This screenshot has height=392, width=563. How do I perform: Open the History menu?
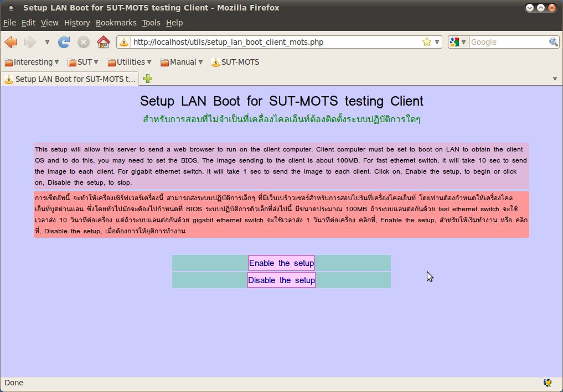77,23
